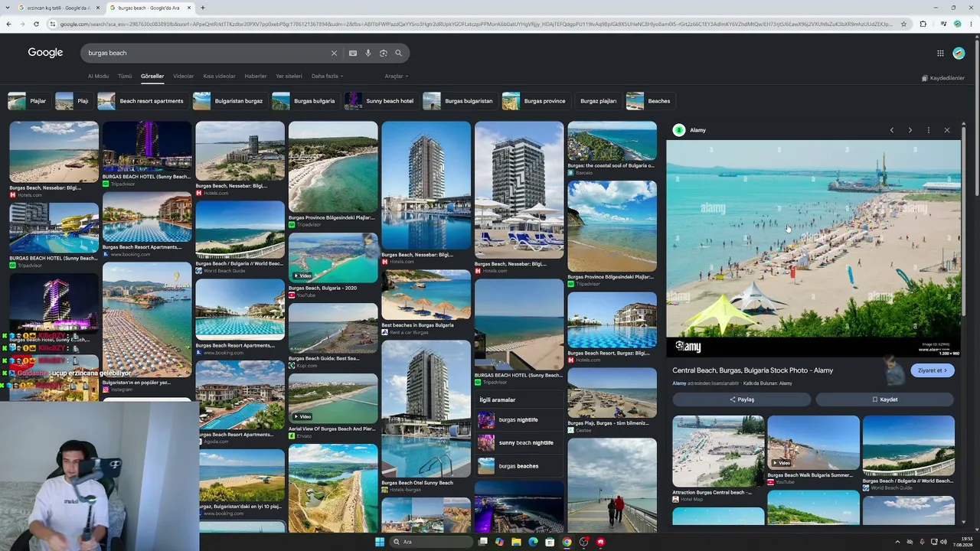Screen dimensions: 980x551
Task: Open related search 'burgas nightlife'
Action: [519, 420]
